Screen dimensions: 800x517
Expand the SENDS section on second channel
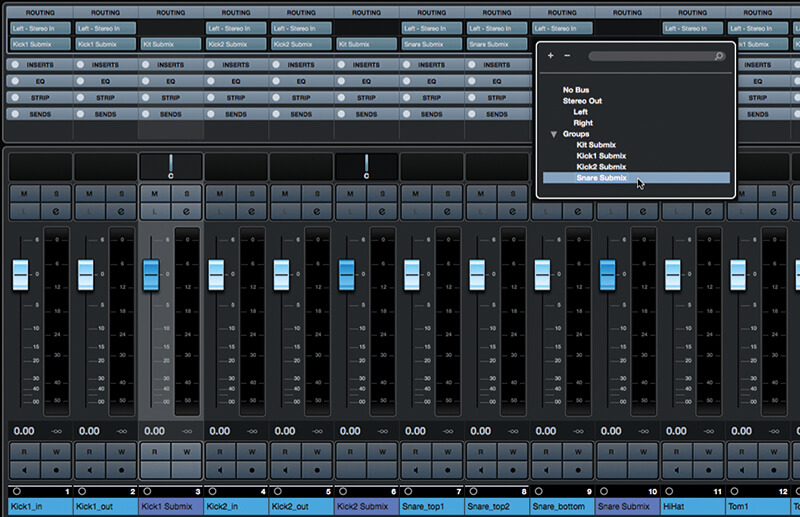[x=106, y=114]
